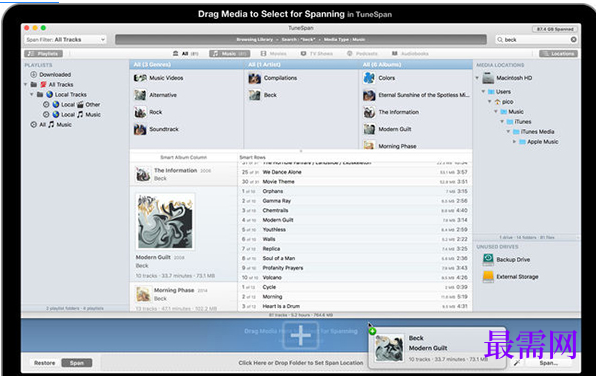The height and width of the screenshot is (376, 596).
Task: Click the All (1 Artist) header
Action: (x=300, y=65)
